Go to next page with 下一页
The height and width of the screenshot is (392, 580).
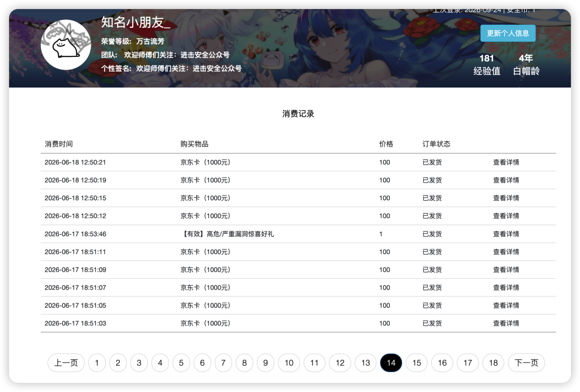click(x=526, y=363)
